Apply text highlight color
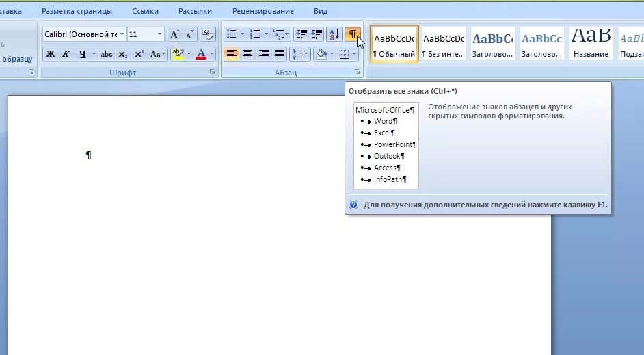Image resolution: width=644 pixels, height=355 pixels. coord(178,54)
